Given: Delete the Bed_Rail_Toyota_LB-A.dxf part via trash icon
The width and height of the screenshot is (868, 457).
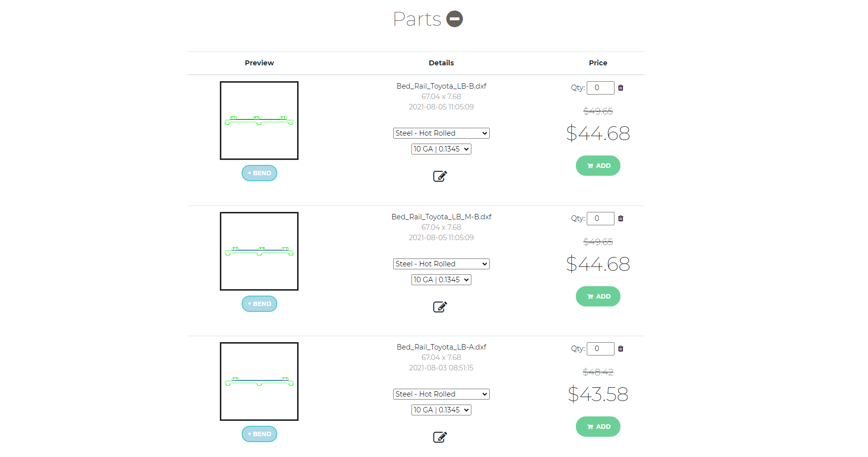Looking at the screenshot, I should [x=620, y=349].
